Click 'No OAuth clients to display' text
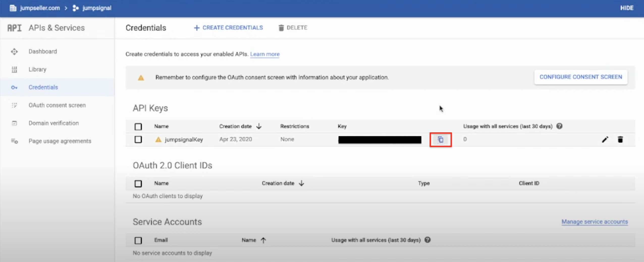The height and width of the screenshot is (262, 644). pos(168,196)
